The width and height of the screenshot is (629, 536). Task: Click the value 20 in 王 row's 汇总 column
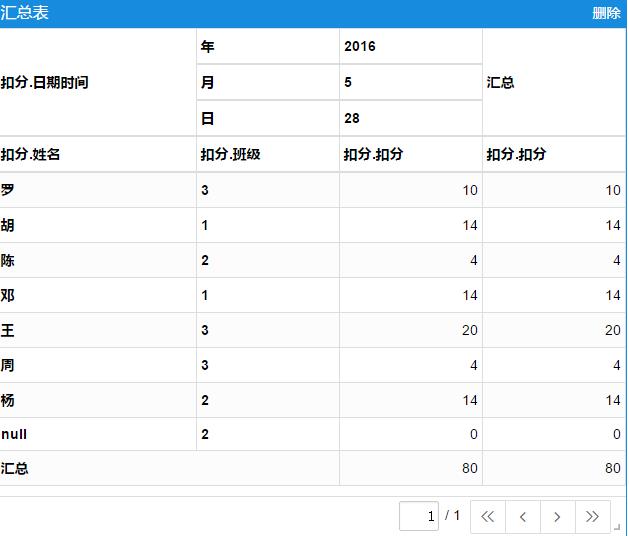point(613,330)
